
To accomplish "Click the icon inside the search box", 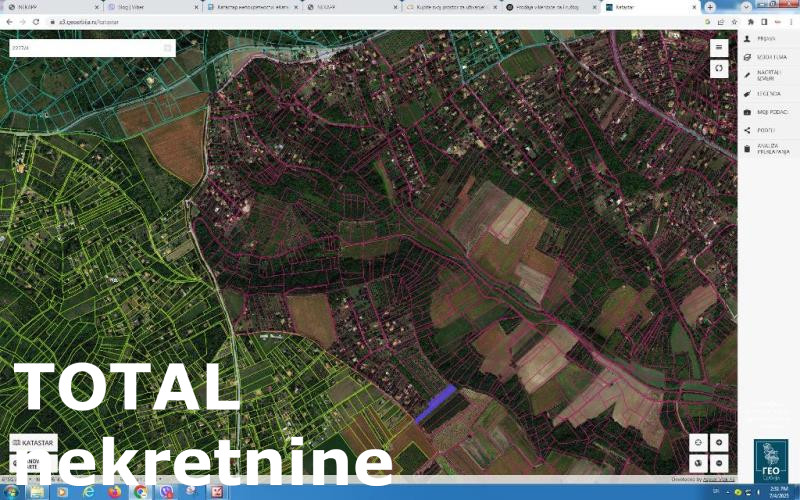I will (167, 48).
